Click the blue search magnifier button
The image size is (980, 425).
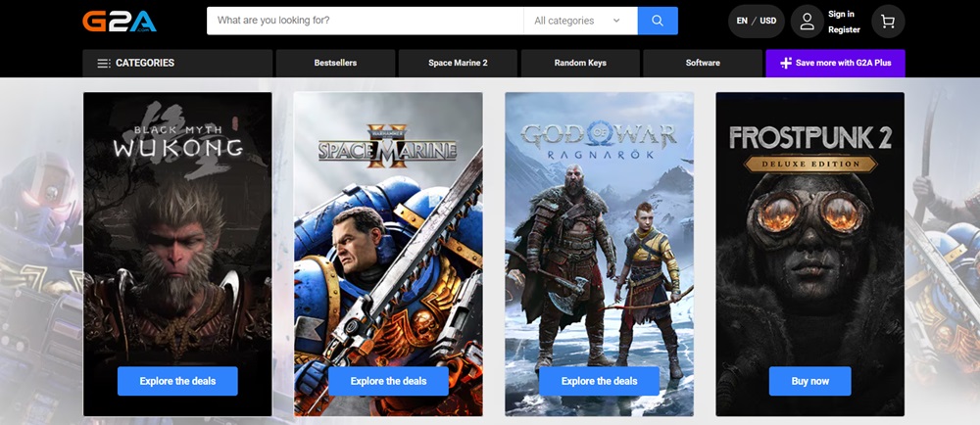(x=658, y=21)
